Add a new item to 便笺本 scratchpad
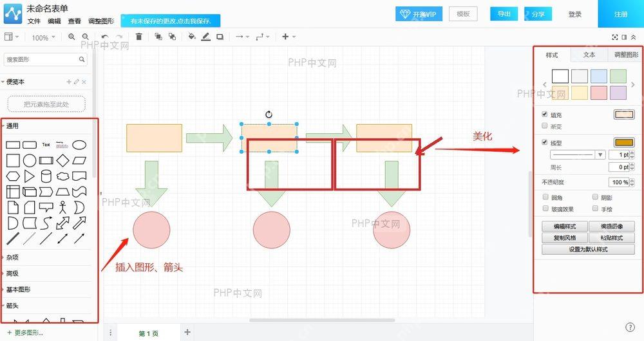Screen dimensions: 644x341 69,82
